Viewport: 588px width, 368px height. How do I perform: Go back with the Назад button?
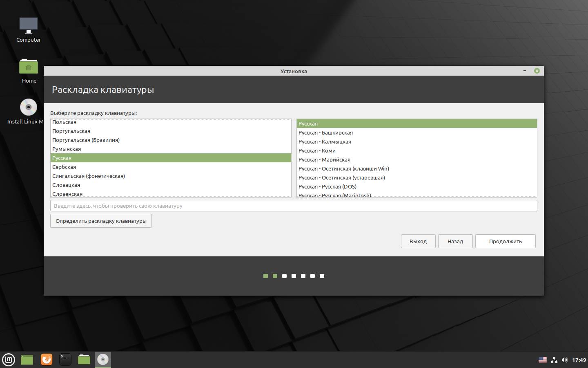[455, 241]
